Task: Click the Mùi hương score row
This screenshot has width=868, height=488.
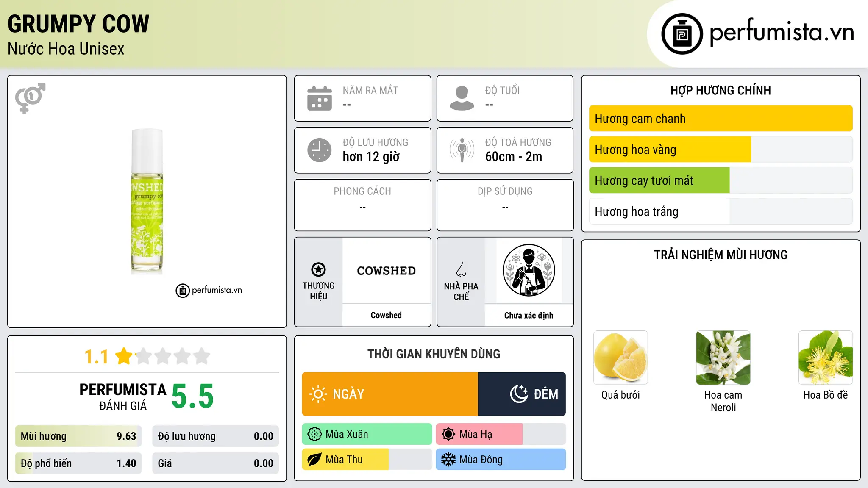Action: pyautogui.click(x=78, y=436)
